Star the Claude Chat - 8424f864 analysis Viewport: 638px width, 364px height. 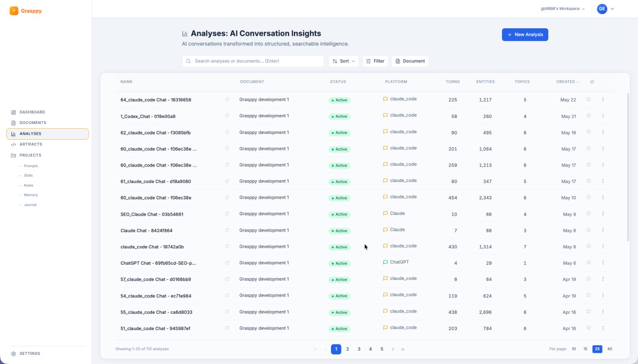coord(589,230)
